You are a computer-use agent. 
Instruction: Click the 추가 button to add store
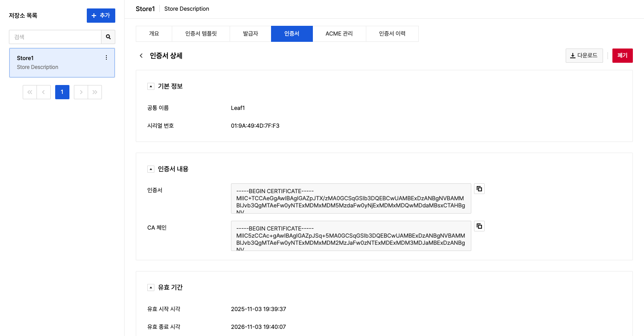tap(101, 16)
